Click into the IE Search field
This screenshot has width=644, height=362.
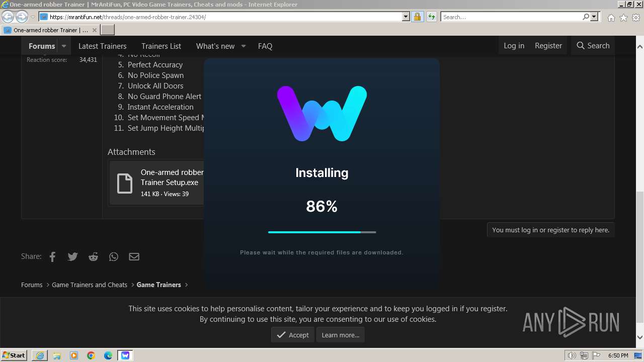tap(511, 17)
